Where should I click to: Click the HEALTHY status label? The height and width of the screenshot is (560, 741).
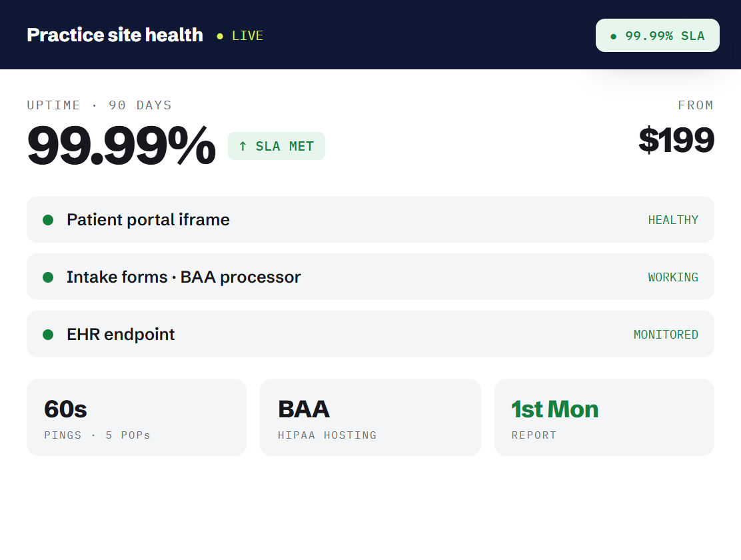click(673, 220)
